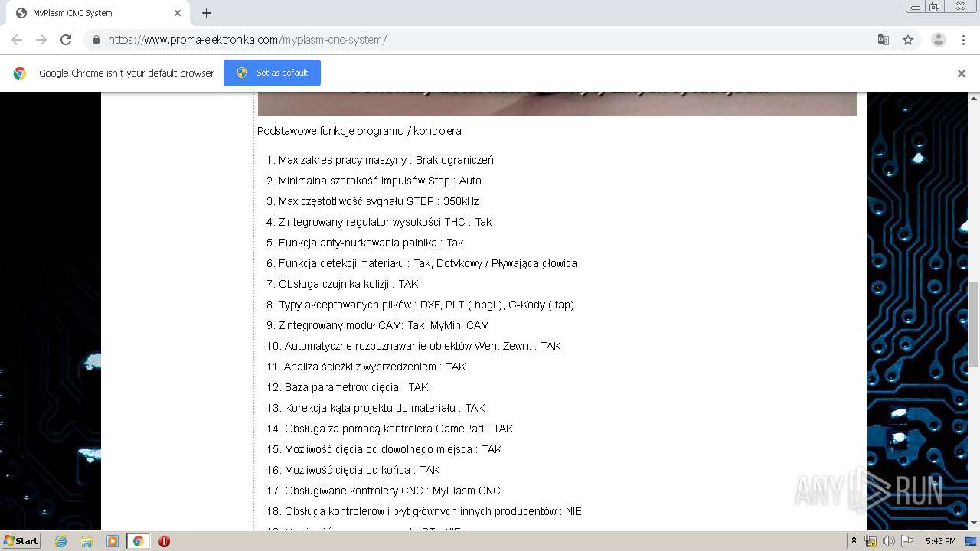The width and height of the screenshot is (980, 551).
Task: Click 'Baza parametrów cięcia' line
Action: [358, 387]
